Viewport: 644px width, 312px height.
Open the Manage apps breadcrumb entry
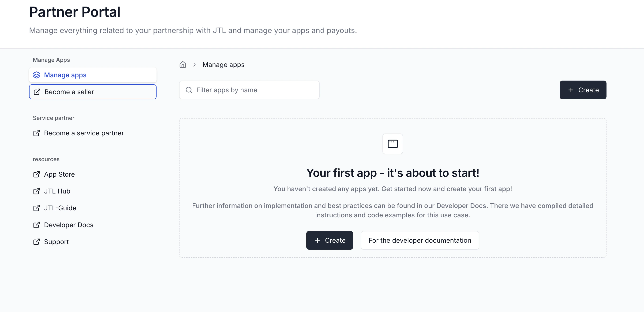click(x=223, y=64)
